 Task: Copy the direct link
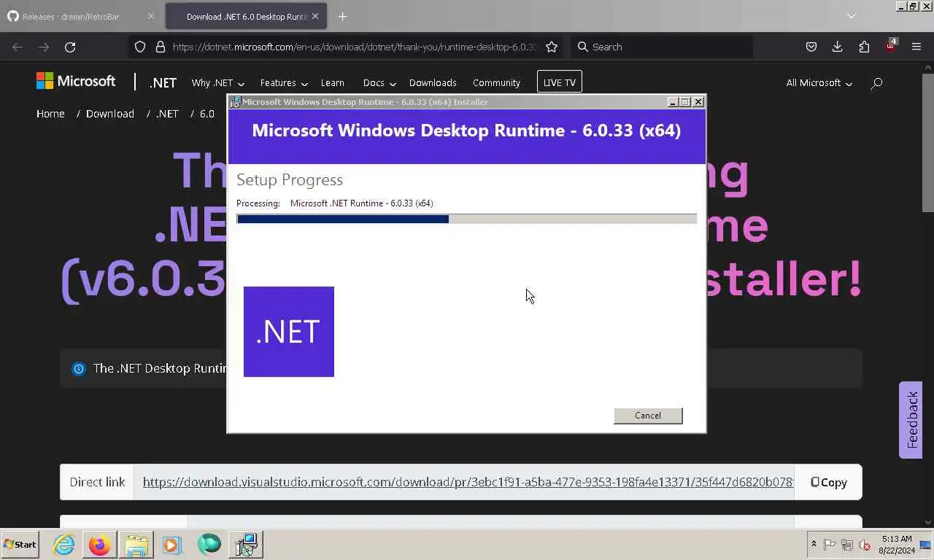click(829, 482)
